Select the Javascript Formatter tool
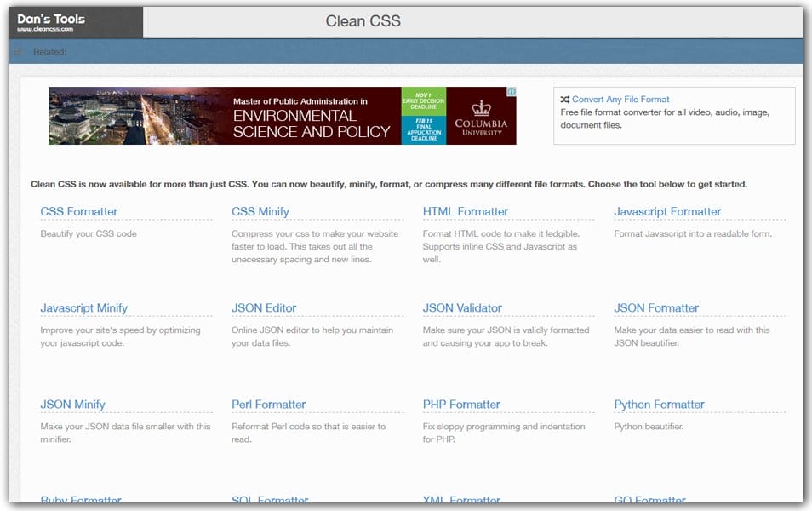 click(669, 211)
